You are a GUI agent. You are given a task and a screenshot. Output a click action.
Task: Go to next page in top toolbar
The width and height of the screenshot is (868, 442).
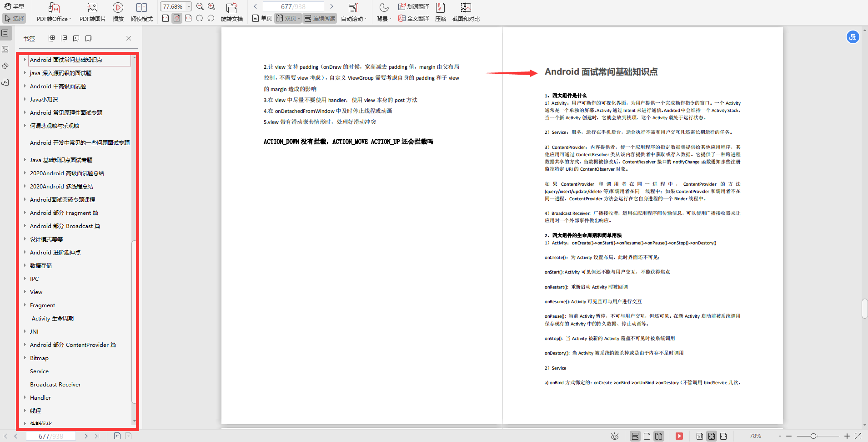point(331,6)
